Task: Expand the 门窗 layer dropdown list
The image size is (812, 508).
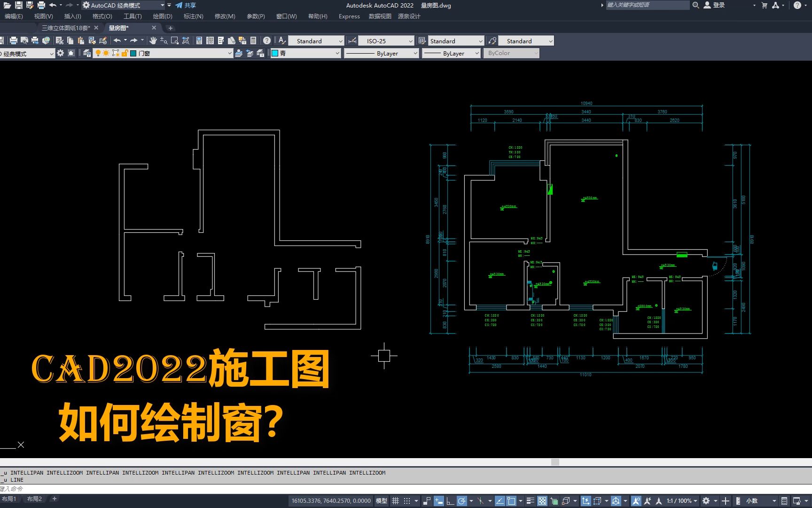Action: [230, 53]
